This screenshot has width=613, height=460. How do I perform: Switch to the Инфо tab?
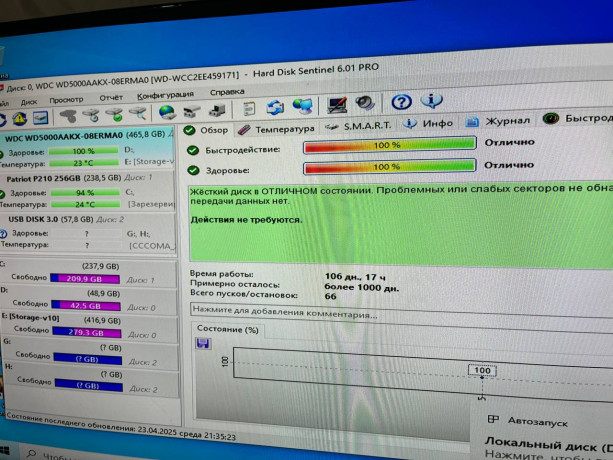click(428, 124)
